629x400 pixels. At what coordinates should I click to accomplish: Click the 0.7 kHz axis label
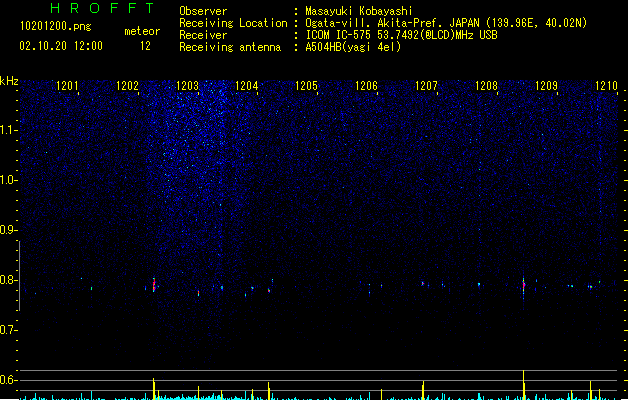[x=8, y=330]
